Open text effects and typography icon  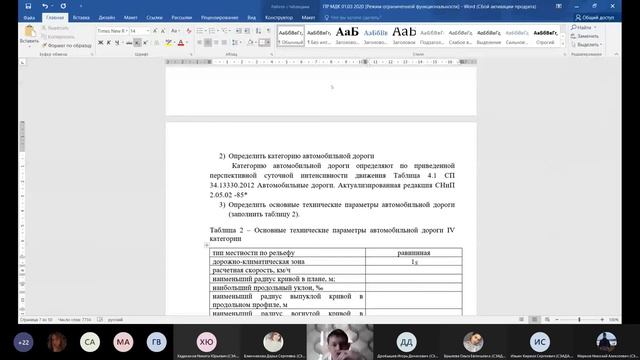tap(156, 42)
